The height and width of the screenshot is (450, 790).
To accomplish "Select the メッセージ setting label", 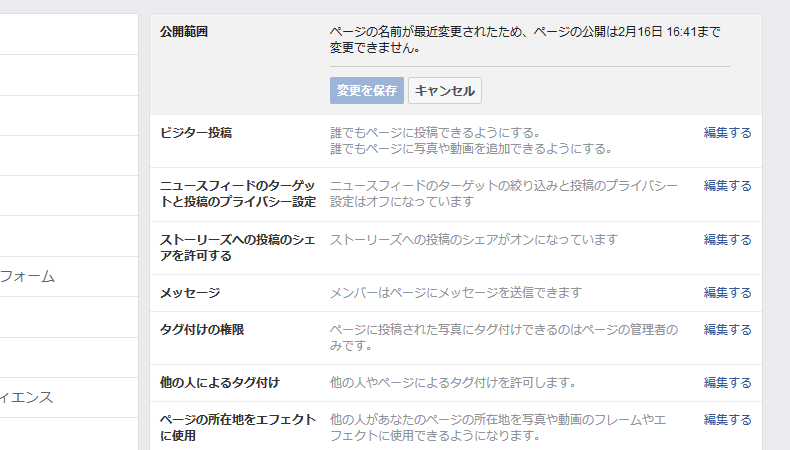I will tap(190, 293).
